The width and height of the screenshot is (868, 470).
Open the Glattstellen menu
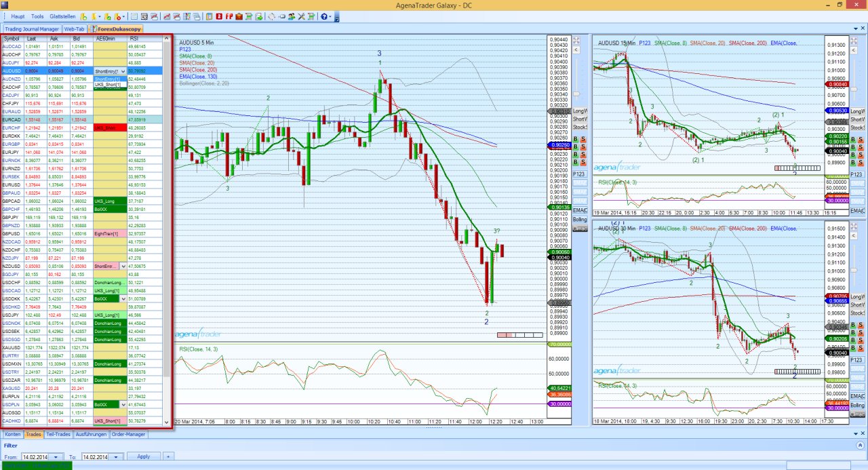click(x=62, y=16)
